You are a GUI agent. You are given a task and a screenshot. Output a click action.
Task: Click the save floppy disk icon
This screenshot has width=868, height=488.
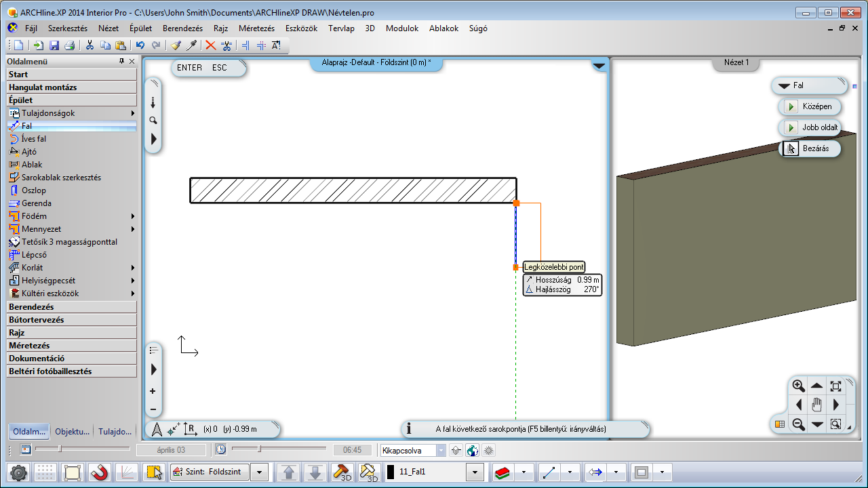tap(54, 45)
